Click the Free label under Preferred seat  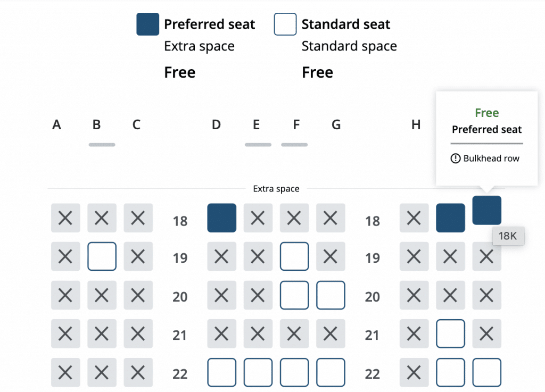click(179, 72)
